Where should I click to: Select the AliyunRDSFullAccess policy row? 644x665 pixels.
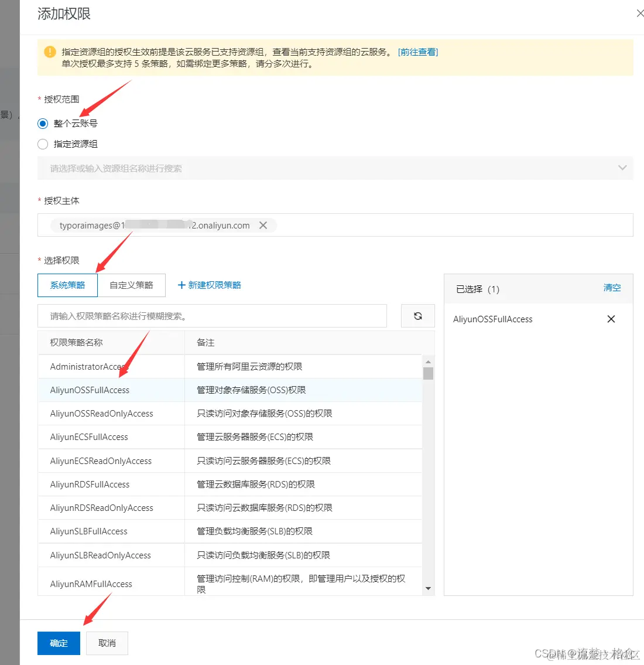click(x=234, y=484)
